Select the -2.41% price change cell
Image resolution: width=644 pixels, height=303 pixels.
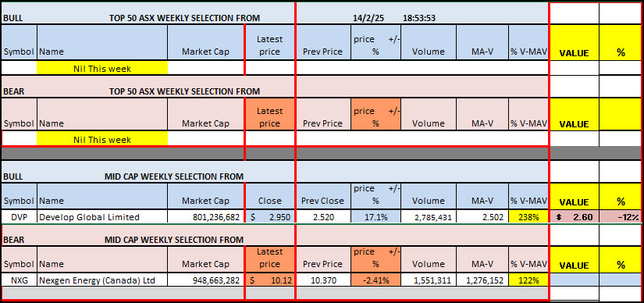tap(375, 280)
